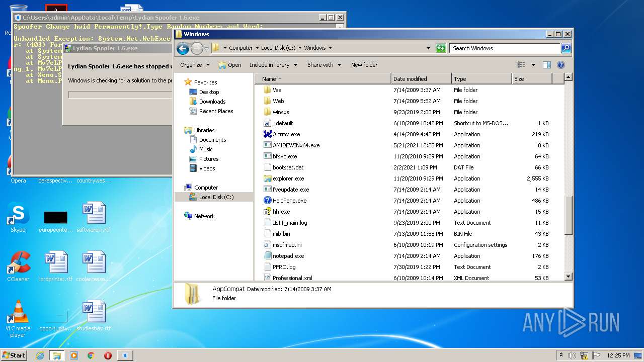The image size is (644, 362).
Task: Click the softwarein.rtf desktop file
Action: (x=94, y=218)
